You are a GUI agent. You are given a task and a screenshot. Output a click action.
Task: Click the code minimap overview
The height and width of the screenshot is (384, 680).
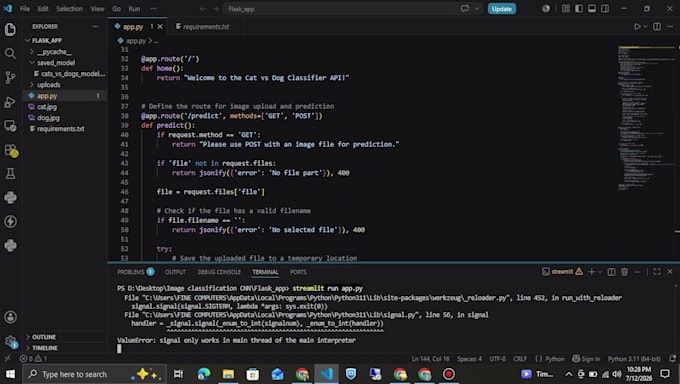pos(645,117)
